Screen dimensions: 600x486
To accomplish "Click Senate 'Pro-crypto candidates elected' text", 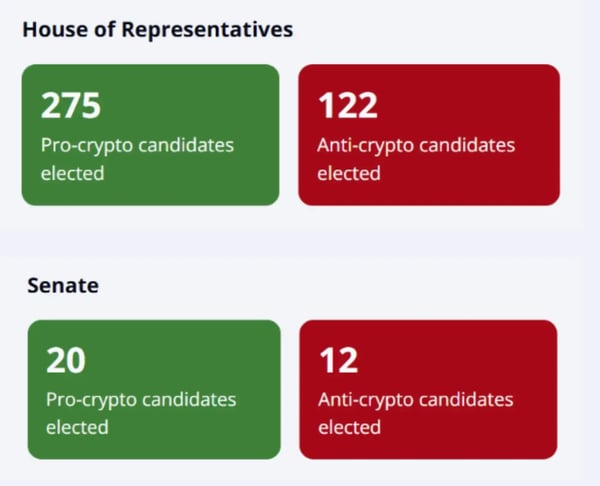I will tap(141, 414).
